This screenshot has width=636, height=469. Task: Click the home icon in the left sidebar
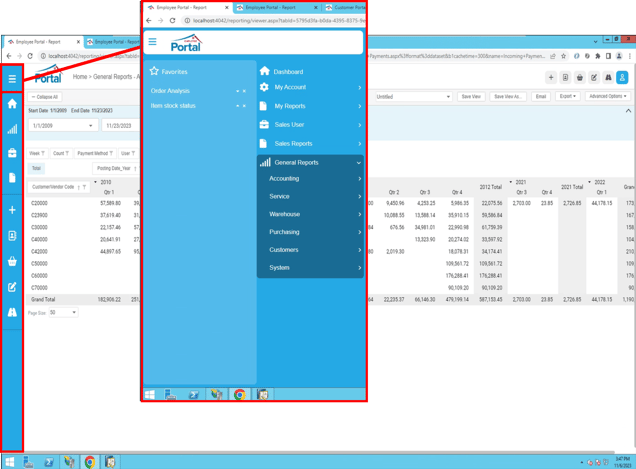pyautogui.click(x=12, y=104)
